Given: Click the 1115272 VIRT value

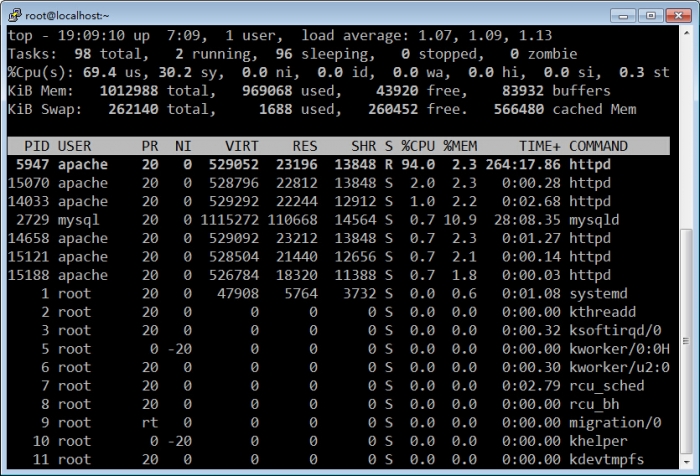Looking at the screenshot, I should (x=229, y=220).
